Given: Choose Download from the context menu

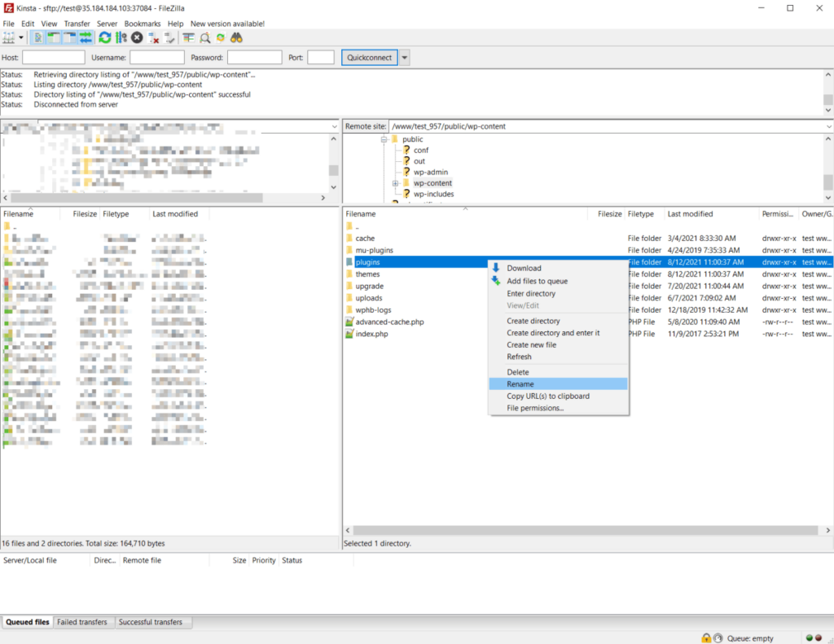Looking at the screenshot, I should click(525, 268).
